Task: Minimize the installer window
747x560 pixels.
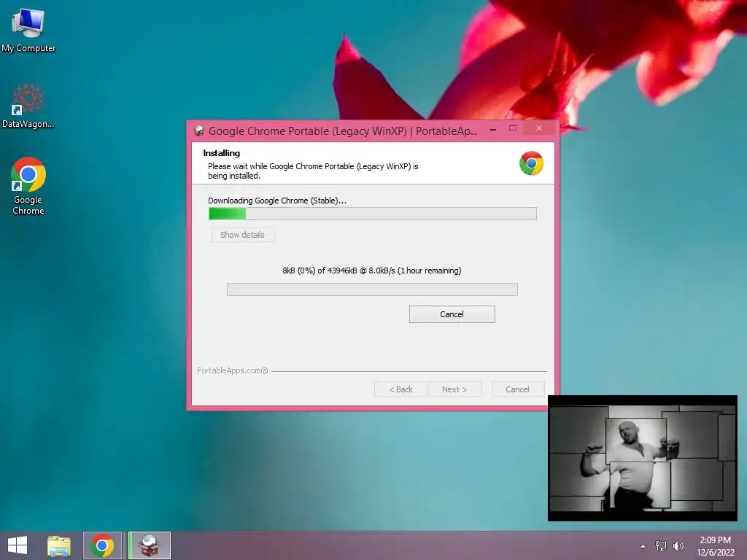Action: point(493,129)
